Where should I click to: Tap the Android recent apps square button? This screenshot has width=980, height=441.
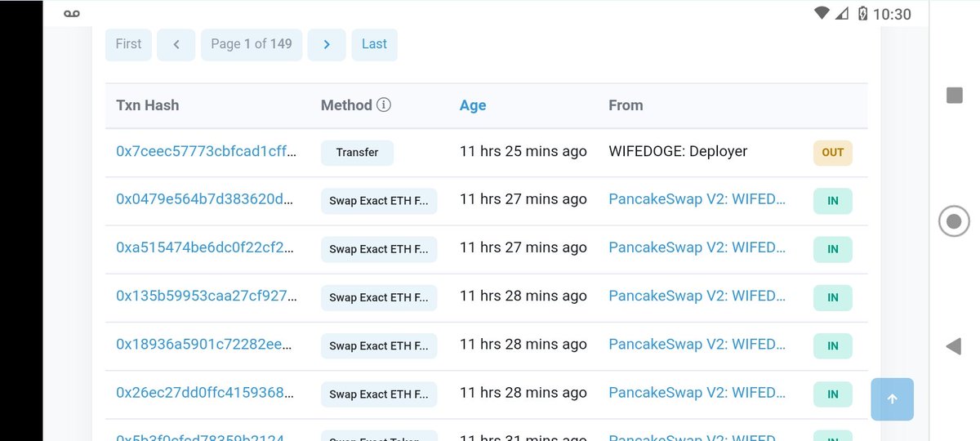click(x=954, y=96)
